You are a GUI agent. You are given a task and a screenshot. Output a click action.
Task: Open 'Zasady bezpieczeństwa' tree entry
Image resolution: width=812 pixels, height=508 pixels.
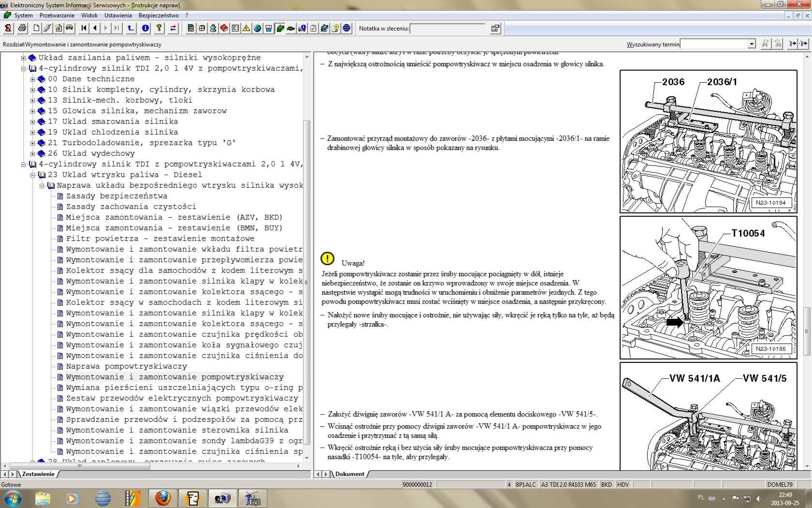pyautogui.click(x=116, y=196)
